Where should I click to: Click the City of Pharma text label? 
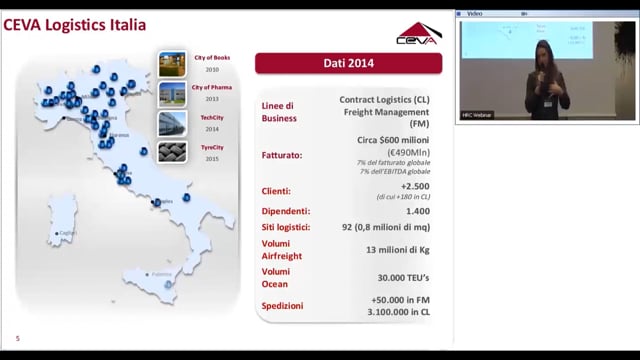coord(212,87)
